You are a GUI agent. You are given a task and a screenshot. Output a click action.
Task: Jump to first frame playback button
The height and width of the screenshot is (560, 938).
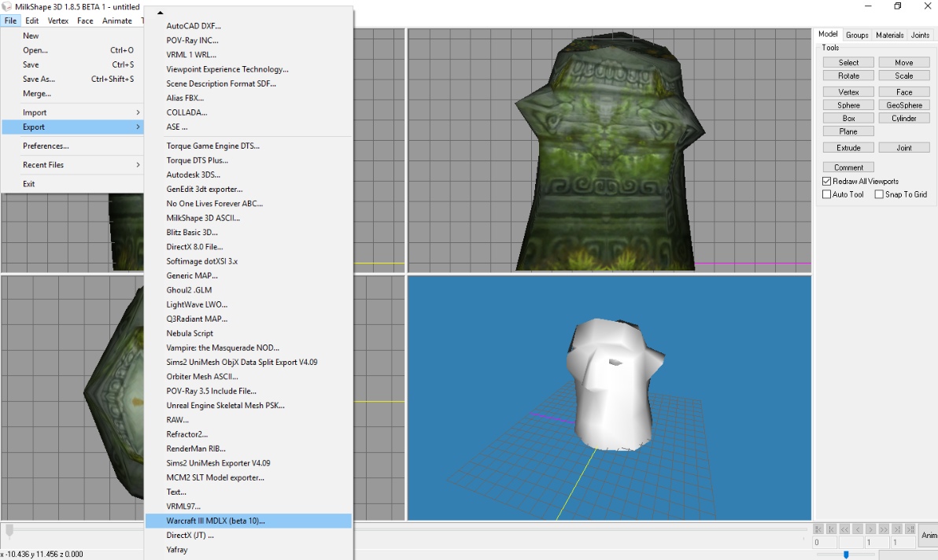click(x=818, y=529)
